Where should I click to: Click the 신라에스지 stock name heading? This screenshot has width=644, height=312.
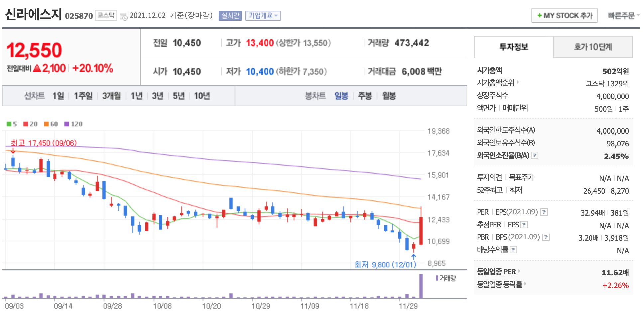pos(34,14)
